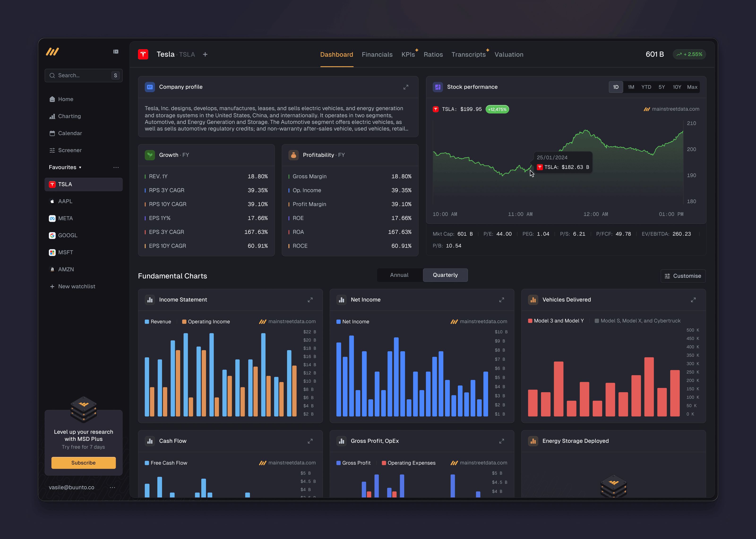The image size is (756, 539).
Task: Open the Valuation tab
Action: (509, 54)
